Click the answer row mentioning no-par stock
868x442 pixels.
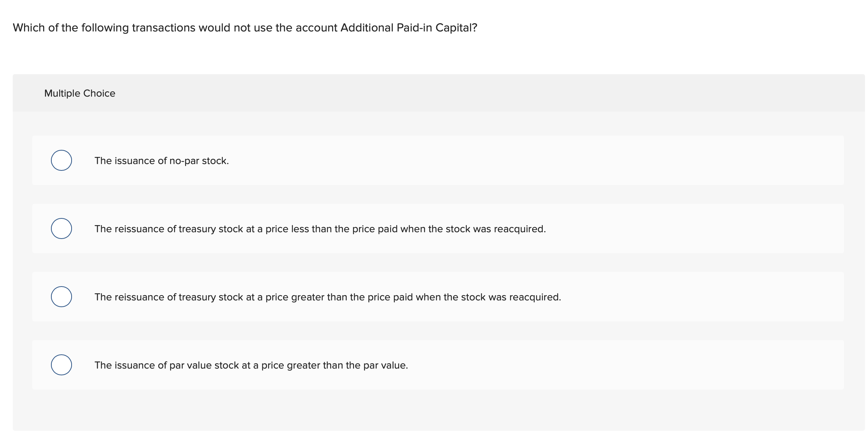pyautogui.click(x=161, y=161)
